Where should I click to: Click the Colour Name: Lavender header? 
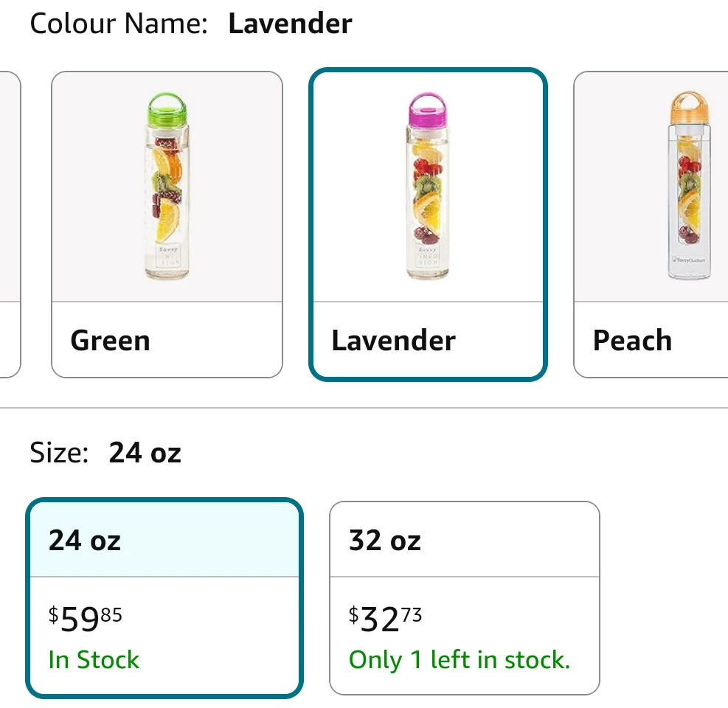[x=191, y=23]
